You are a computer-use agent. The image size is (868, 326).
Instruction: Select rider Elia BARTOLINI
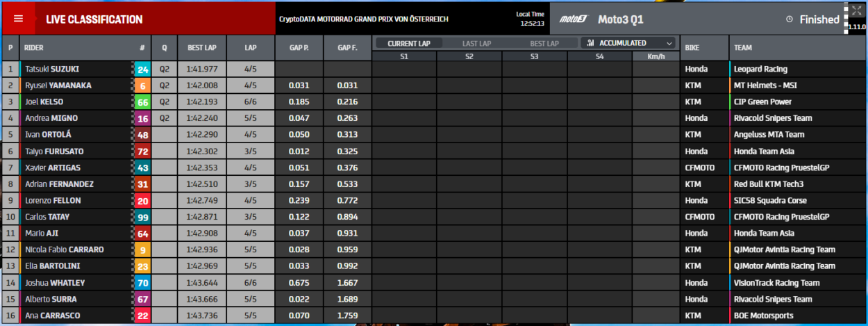coord(53,266)
